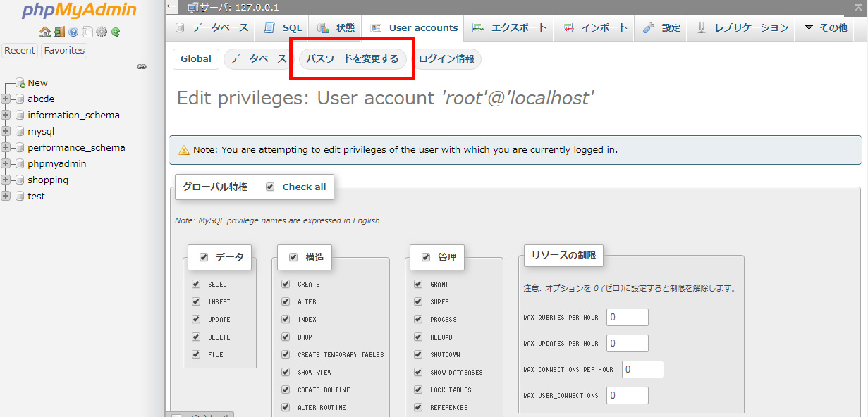Image resolution: width=868 pixels, height=417 pixels.
Task: Click the chain link icon in sidebar
Action: (142, 67)
